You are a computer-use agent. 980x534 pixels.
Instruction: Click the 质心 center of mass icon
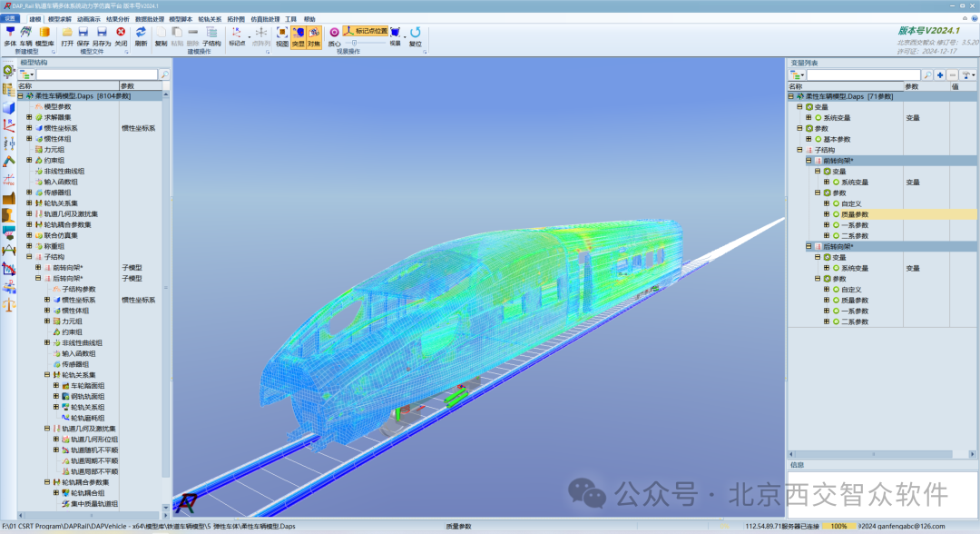coord(334,36)
